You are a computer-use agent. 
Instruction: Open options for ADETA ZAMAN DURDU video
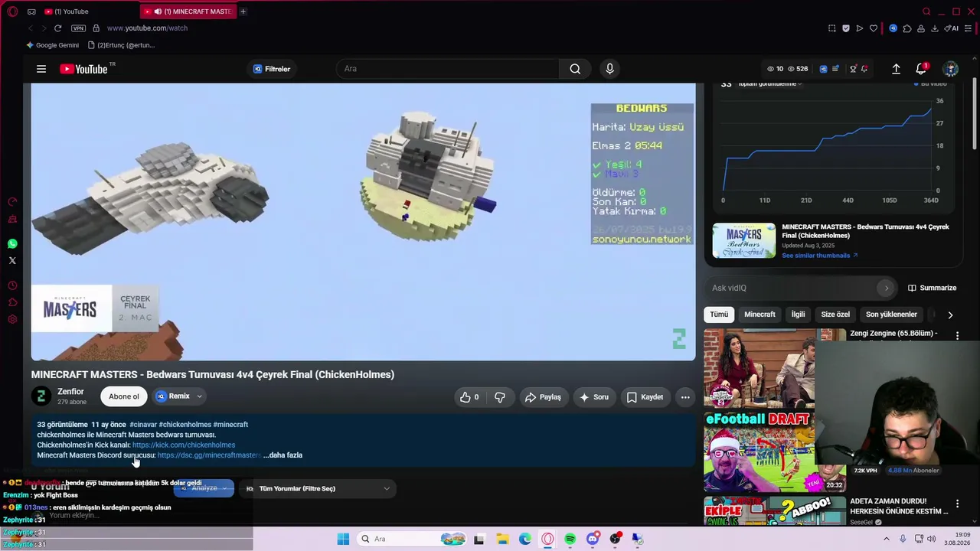957,504
